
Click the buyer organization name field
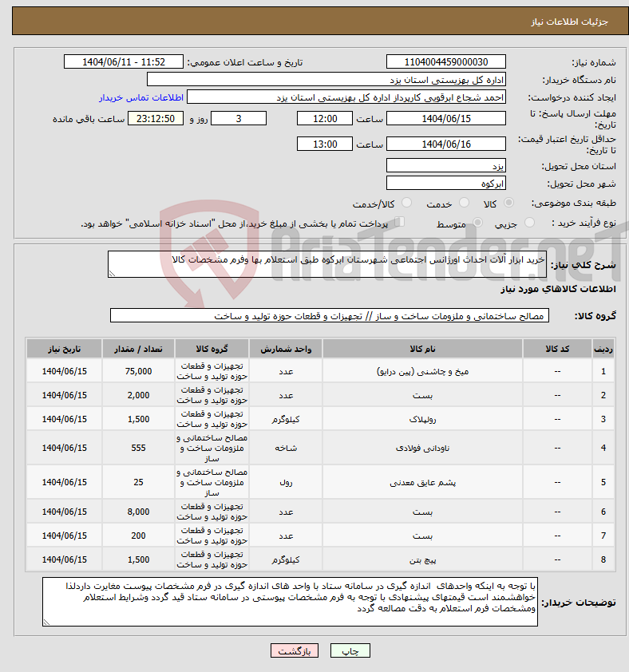(x=326, y=80)
